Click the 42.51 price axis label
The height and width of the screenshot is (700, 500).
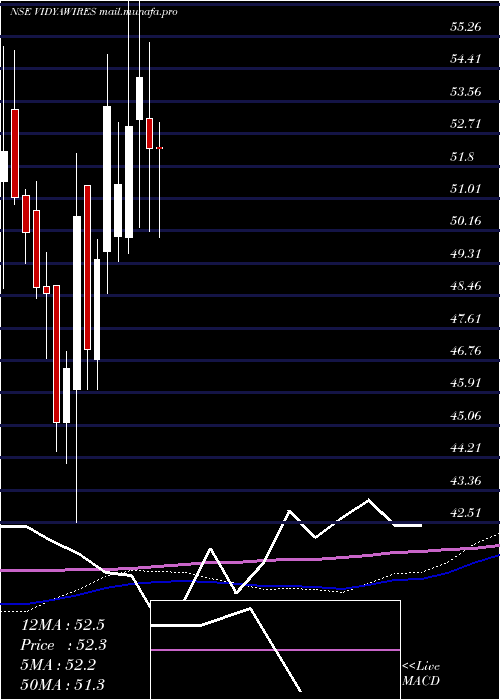(x=465, y=512)
